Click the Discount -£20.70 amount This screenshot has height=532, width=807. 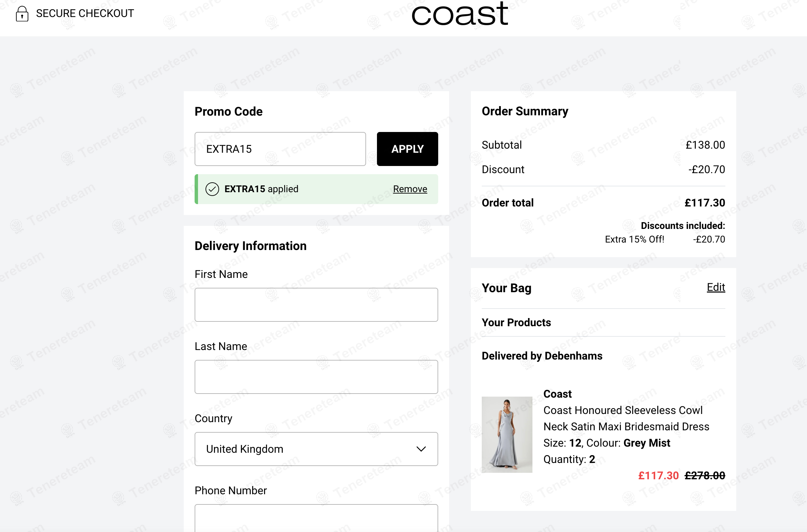click(x=707, y=169)
